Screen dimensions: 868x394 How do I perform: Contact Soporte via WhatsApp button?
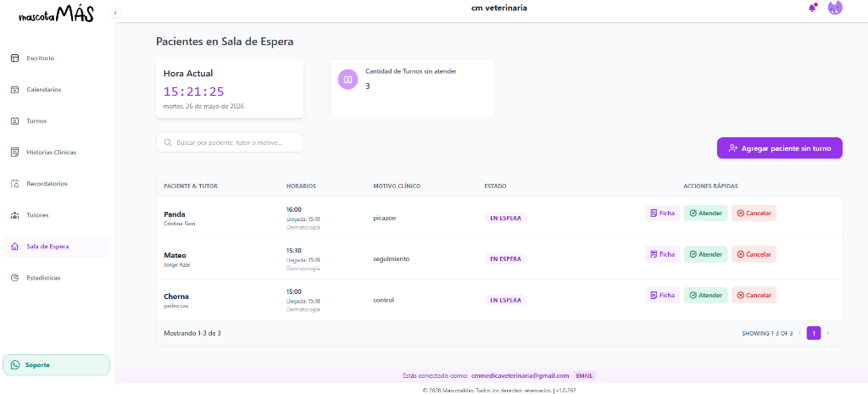click(57, 364)
